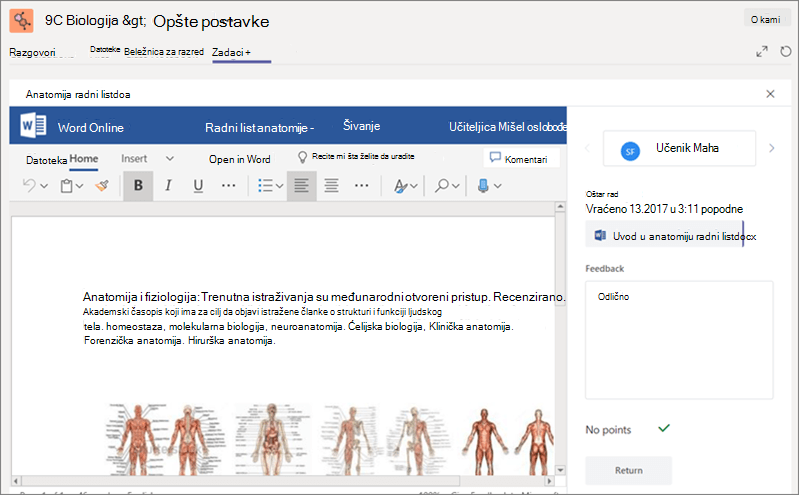This screenshot has width=799, height=495.
Task: Expand the Styles dropdown arrow
Action: pos(414,186)
